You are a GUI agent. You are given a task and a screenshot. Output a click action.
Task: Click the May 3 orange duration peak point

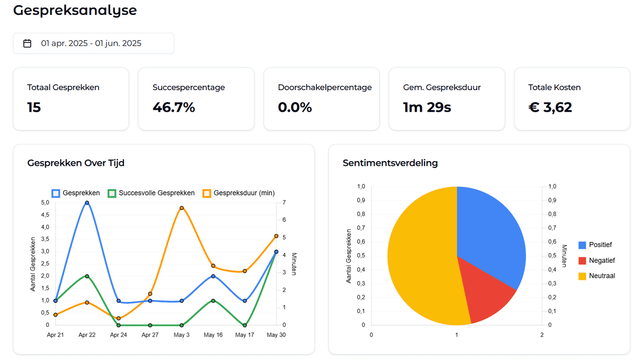point(182,208)
